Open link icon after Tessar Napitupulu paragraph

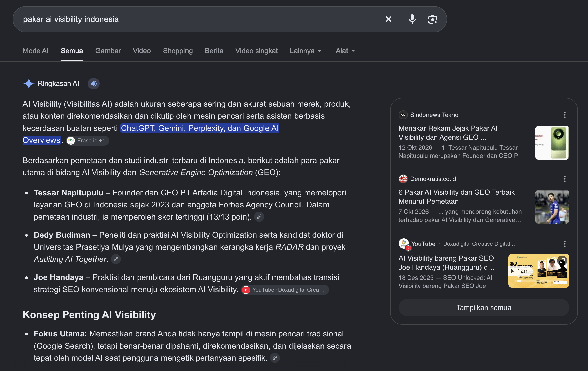click(259, 217)
